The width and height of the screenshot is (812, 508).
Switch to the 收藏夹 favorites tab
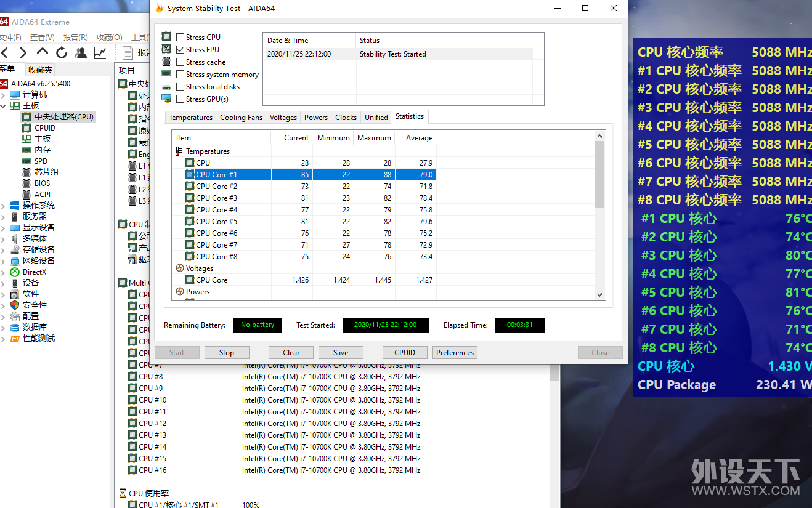pos(40,70)
